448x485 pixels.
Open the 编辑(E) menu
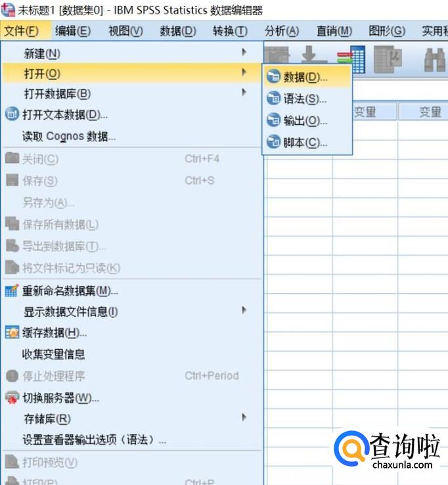point(73,31)
